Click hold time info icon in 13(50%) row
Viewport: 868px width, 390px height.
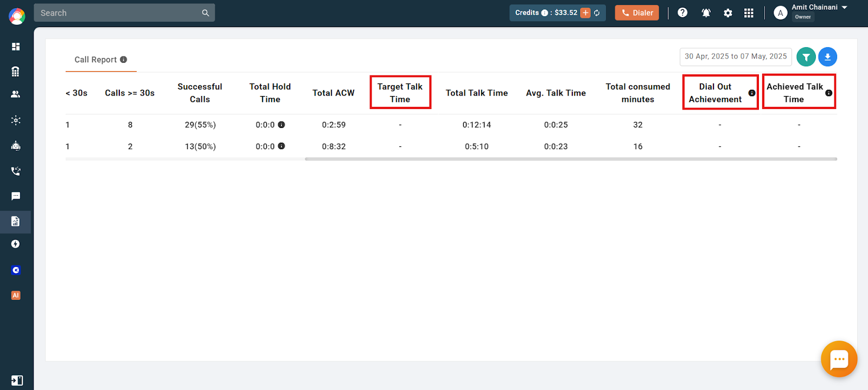coord(282,146)
